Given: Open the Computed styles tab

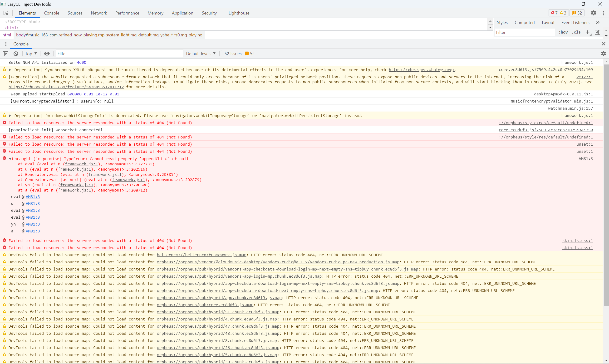Looking at the screenshot, I should [524, 23].
